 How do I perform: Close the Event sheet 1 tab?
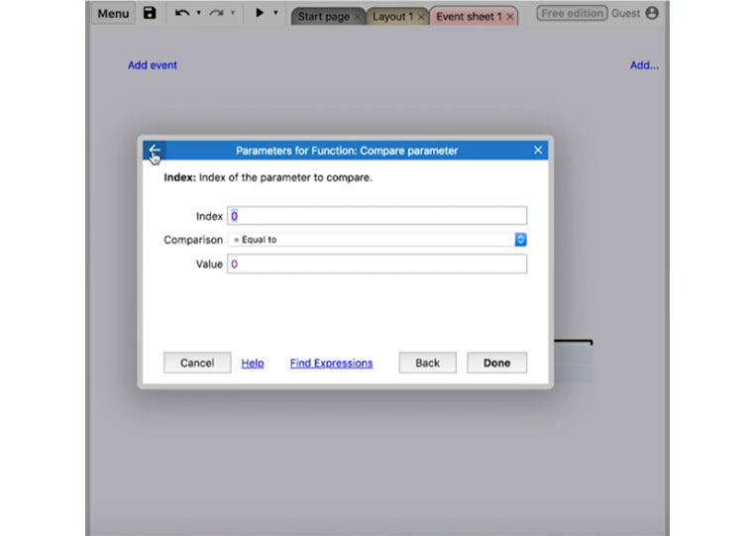point(510,17)
